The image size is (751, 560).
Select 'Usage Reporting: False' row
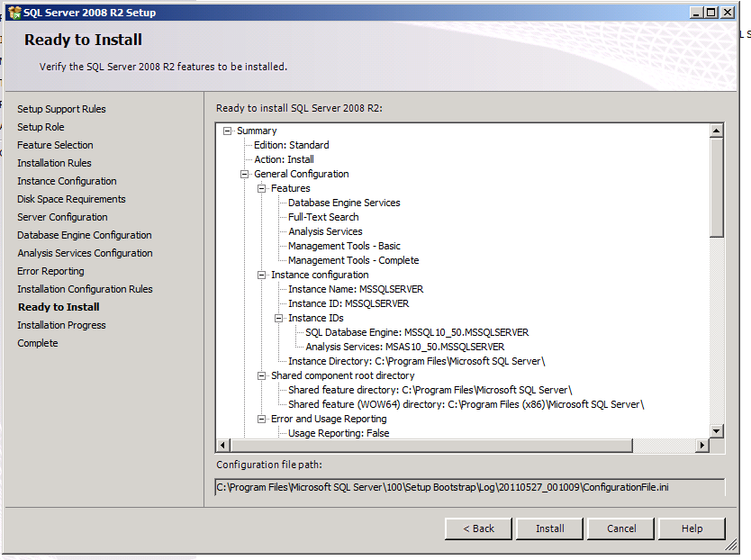[339, 433]
